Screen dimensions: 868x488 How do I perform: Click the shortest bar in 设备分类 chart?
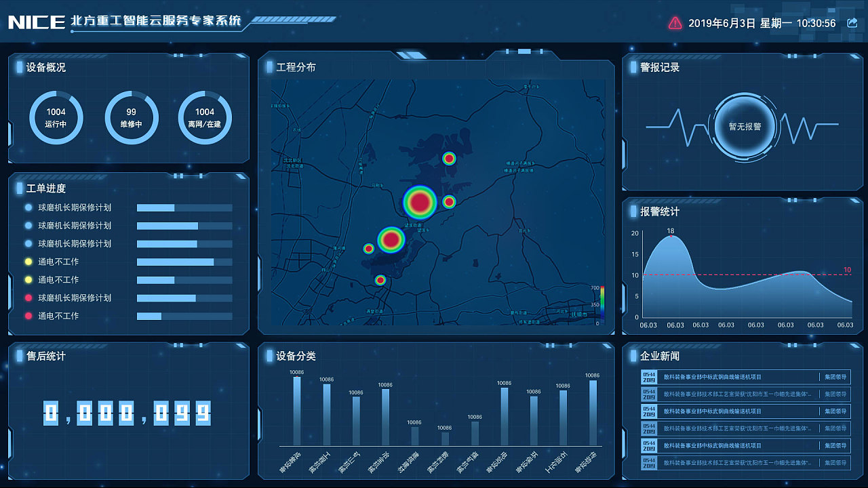445,439
